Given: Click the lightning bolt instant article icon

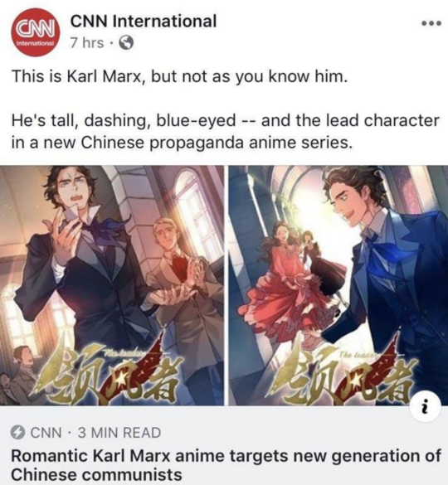Looking at the screenshot, I should (17, 433).
